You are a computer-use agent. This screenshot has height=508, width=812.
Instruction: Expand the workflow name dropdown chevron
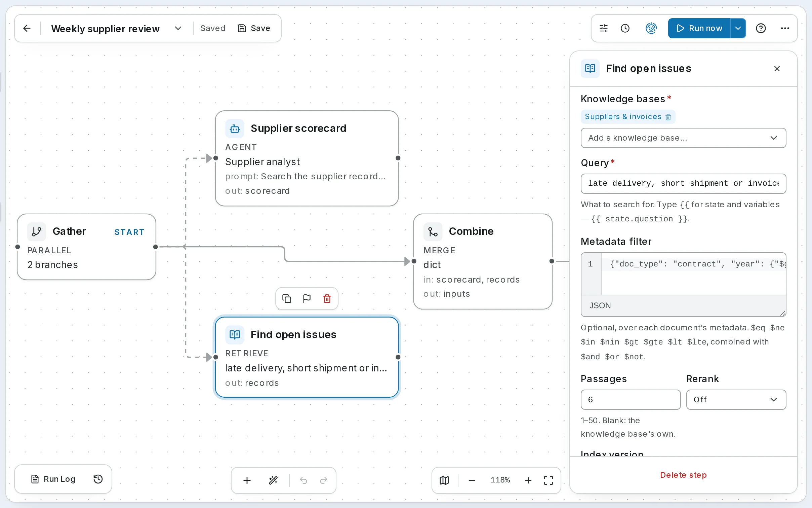pos(178,28)
